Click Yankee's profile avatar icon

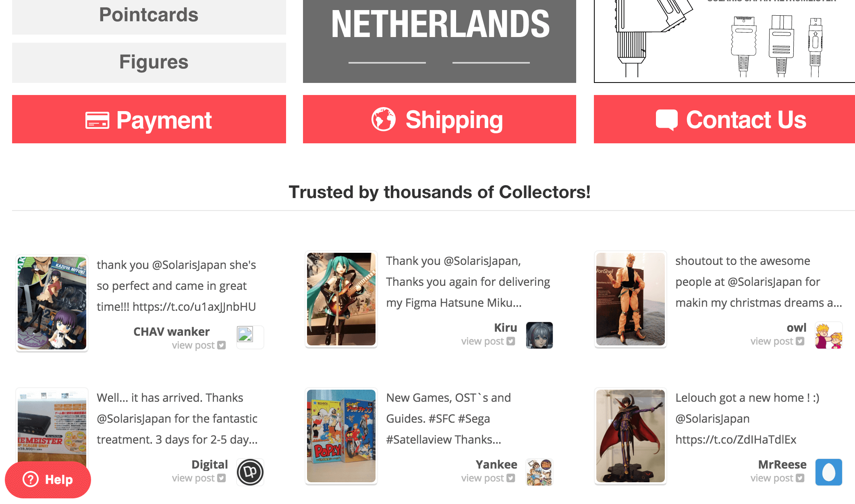pyautogui.click(x=540, y=472)
